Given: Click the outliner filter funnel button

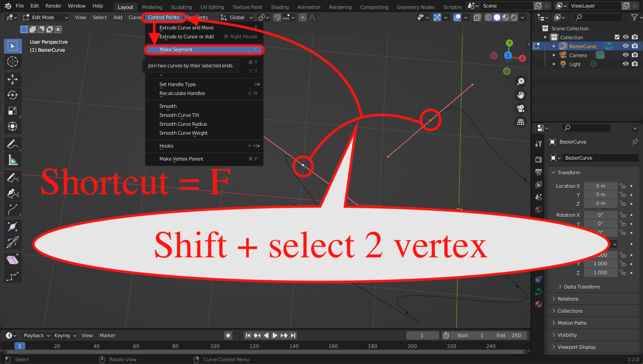Looking at the screenshot, I should coord(634,17).
